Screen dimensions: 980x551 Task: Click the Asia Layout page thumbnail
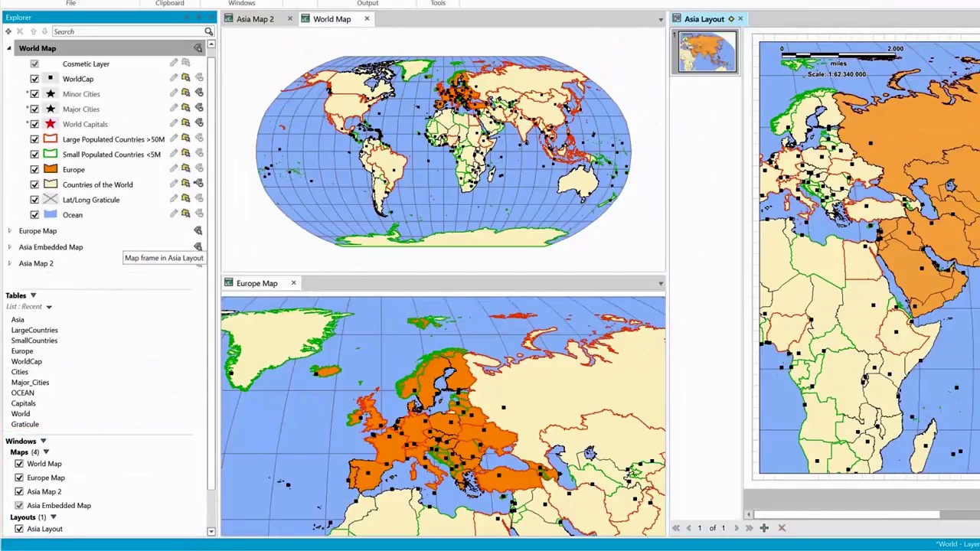706,51
